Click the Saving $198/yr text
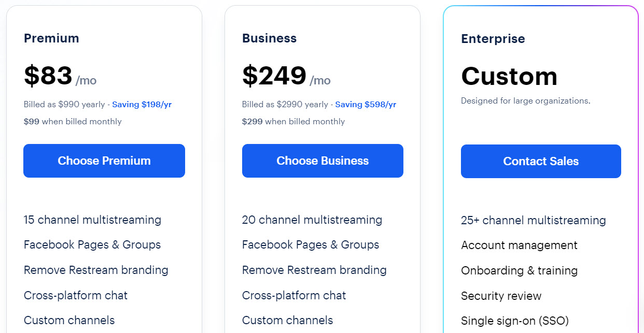The image size is (644, 333). [x=142, y=104]
